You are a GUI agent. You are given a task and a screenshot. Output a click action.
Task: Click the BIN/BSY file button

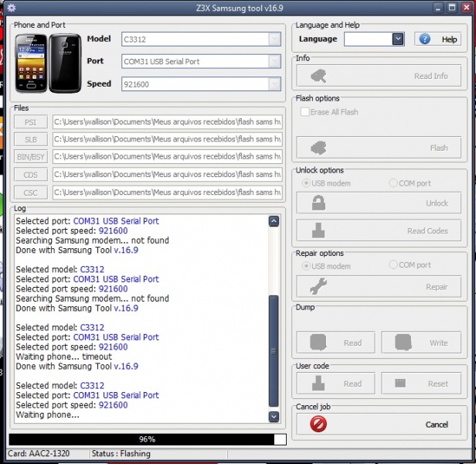point(31,157)
